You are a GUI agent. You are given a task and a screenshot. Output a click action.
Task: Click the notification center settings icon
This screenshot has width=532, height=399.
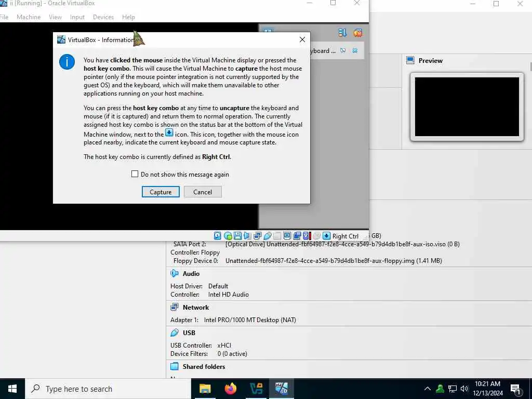[342, 33]
